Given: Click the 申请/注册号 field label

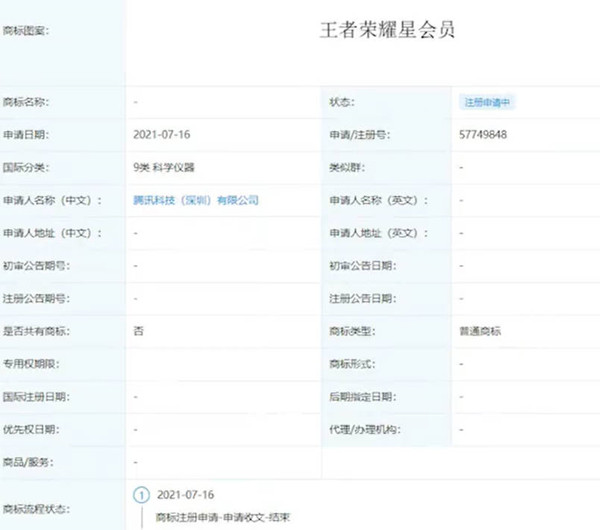Looking at the screenshot, I should point(360,135).
